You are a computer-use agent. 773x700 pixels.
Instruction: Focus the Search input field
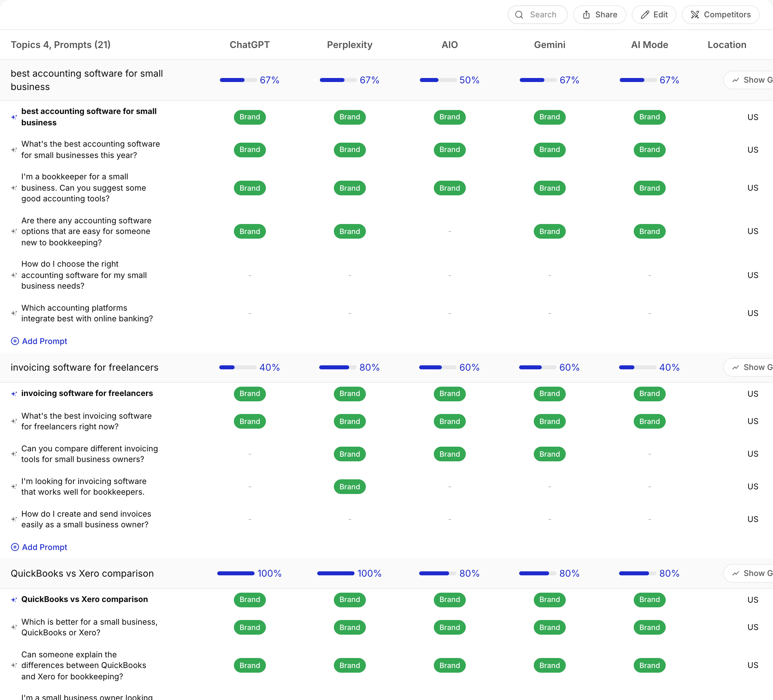537,15
